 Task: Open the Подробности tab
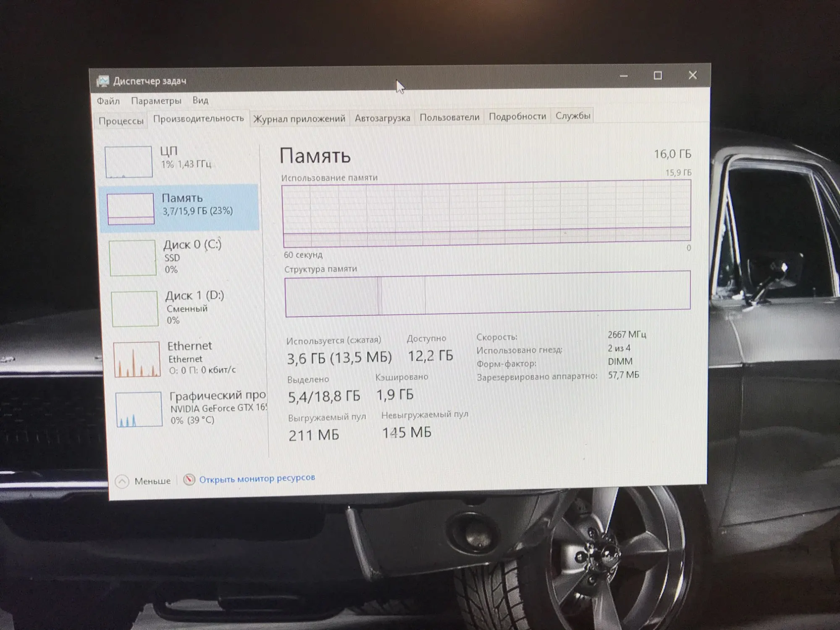pos(517,116)
